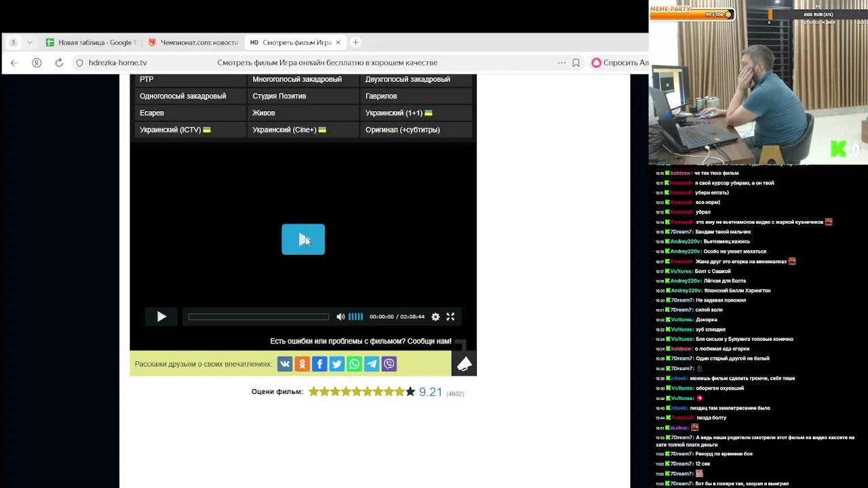Click the chat message "Болт с Сашкой"

click(x=713, y=271)
